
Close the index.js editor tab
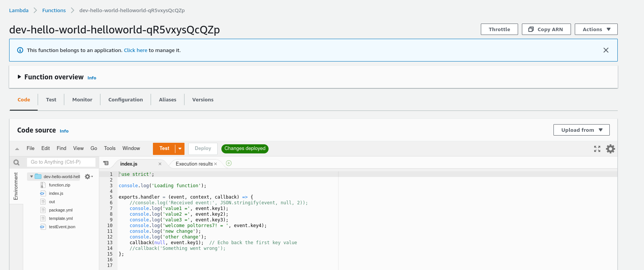[x=160, y=164]
